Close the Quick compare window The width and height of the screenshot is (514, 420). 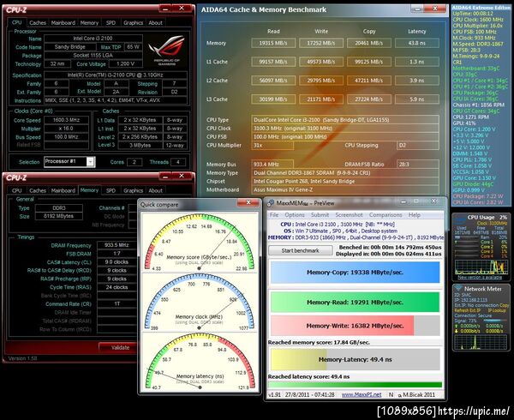[248, 203]
